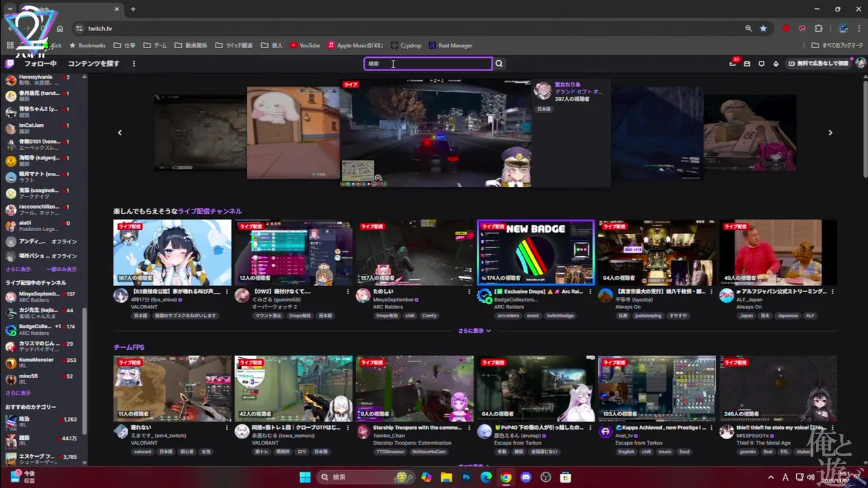Click the Windows taskbar search box
The height and width of the screenshot is (488, 868).
(366, 477)
